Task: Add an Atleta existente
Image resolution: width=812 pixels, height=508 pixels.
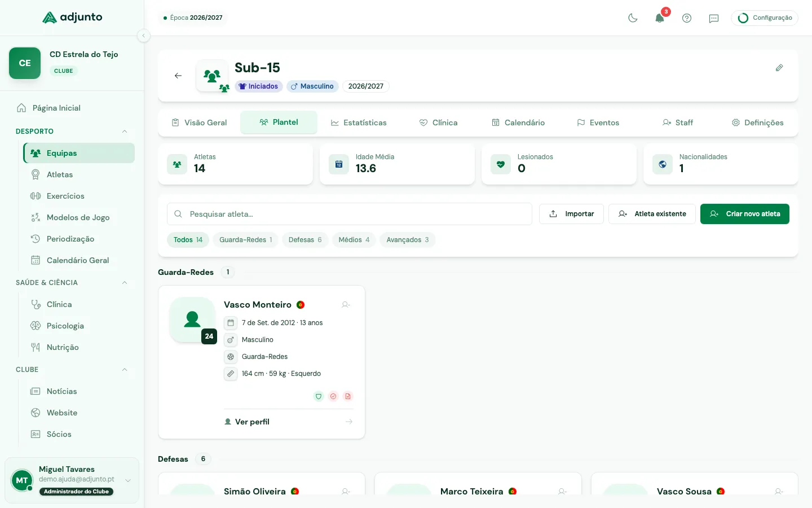Action: coord(652,214)
